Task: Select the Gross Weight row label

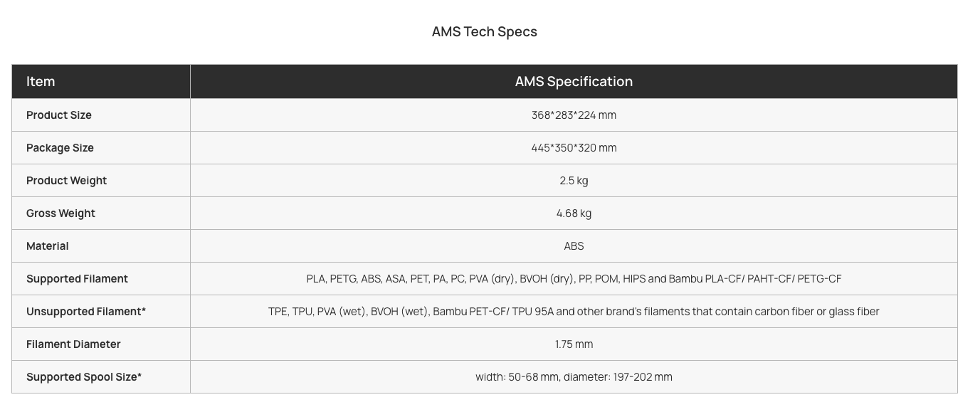Action: (x=60, y=213)
